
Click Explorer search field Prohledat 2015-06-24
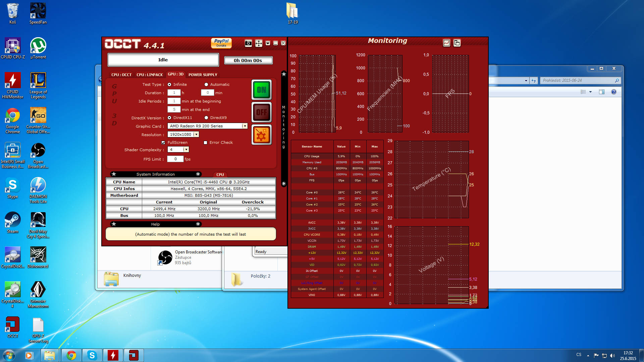[x=580, y=80]
